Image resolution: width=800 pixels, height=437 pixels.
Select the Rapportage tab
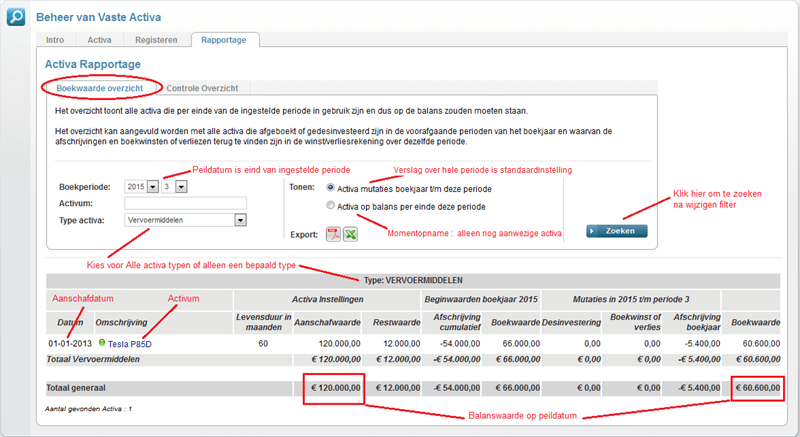coord(224,40)
